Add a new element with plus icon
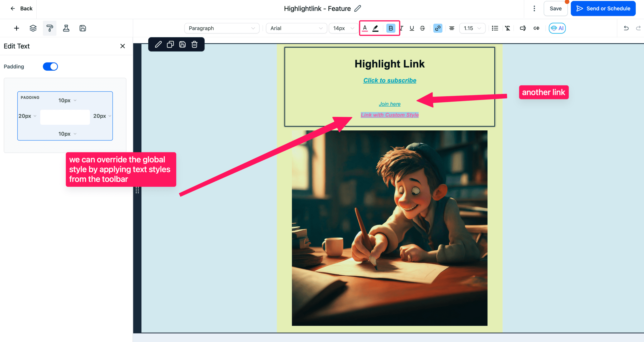644x342 pixels. pos(16,28)
